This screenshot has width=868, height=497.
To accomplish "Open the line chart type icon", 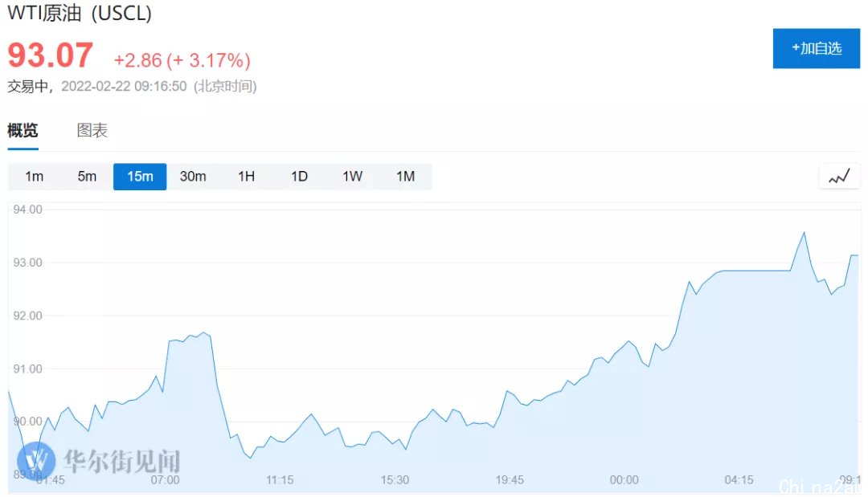I will (839, 177).
